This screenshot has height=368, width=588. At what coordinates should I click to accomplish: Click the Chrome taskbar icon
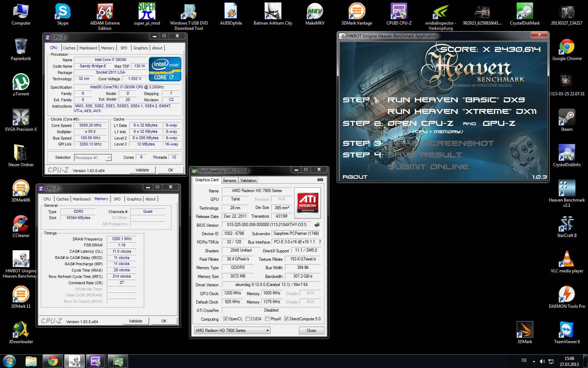(53, 361)
